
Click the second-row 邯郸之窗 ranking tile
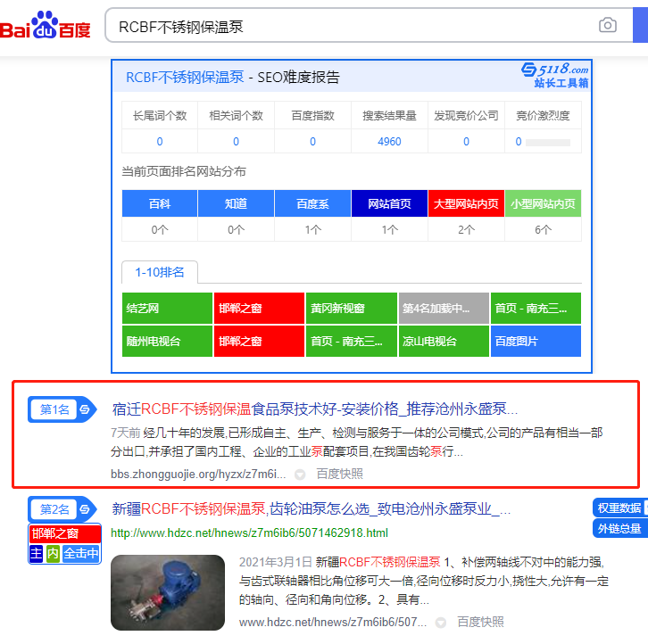tap(259, 342)
